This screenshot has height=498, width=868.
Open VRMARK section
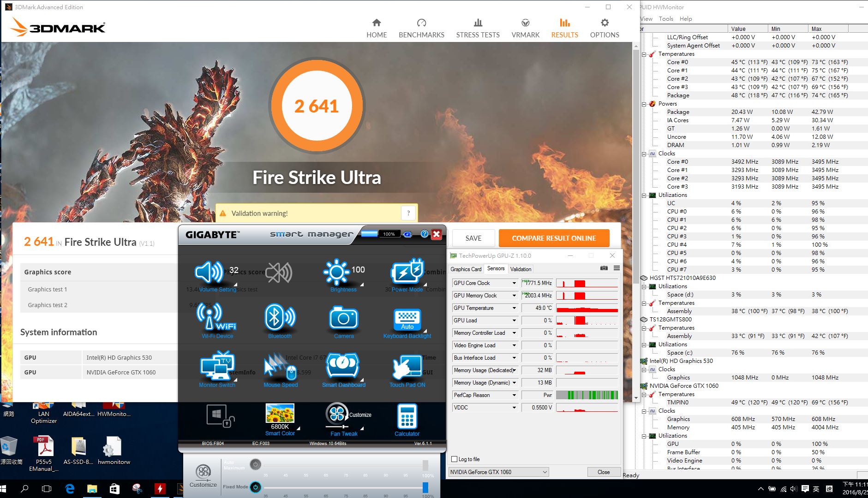pyautogui.click(x=525, y=28)
